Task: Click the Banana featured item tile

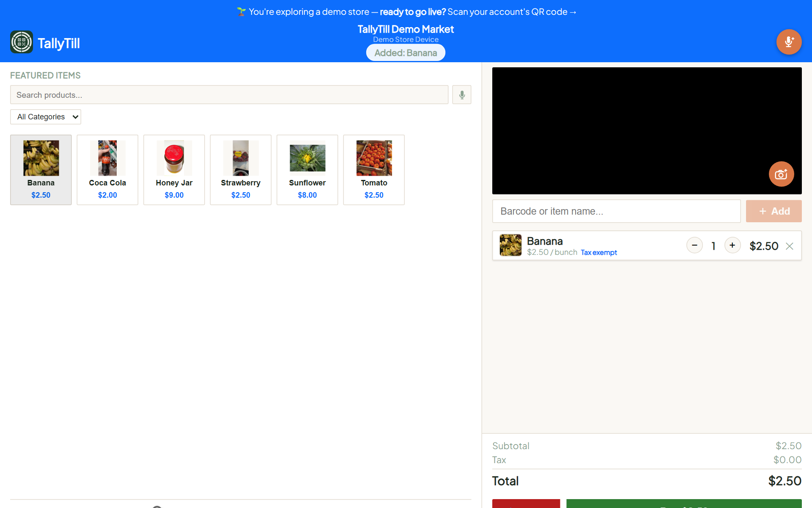Action: pos(41,170)
